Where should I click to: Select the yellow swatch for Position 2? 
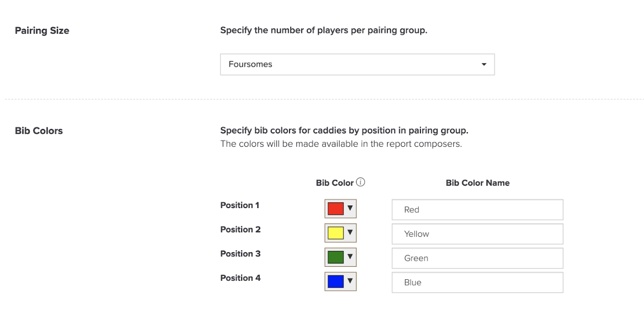[335, 233]
